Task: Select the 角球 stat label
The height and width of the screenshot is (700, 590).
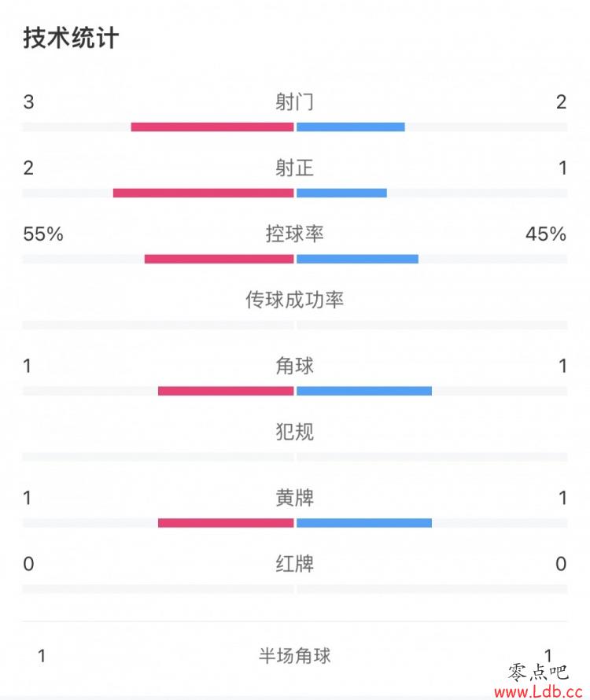Action: pyautogui.click(x=294, y=366)
